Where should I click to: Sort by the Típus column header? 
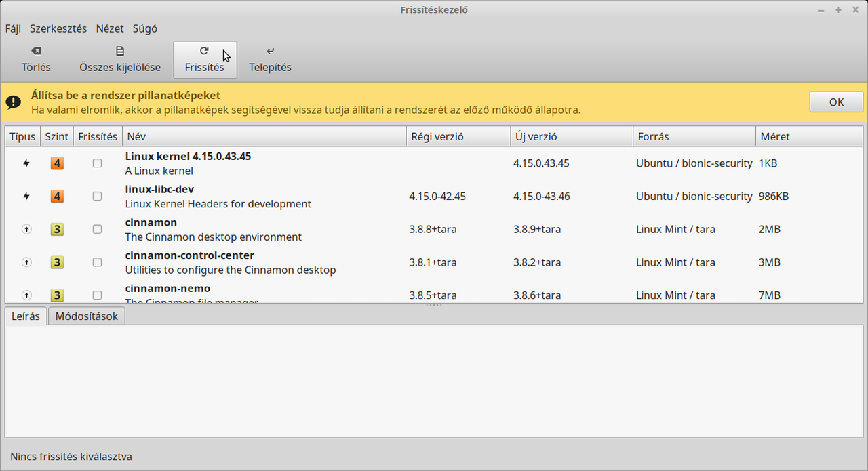[22, 136]
